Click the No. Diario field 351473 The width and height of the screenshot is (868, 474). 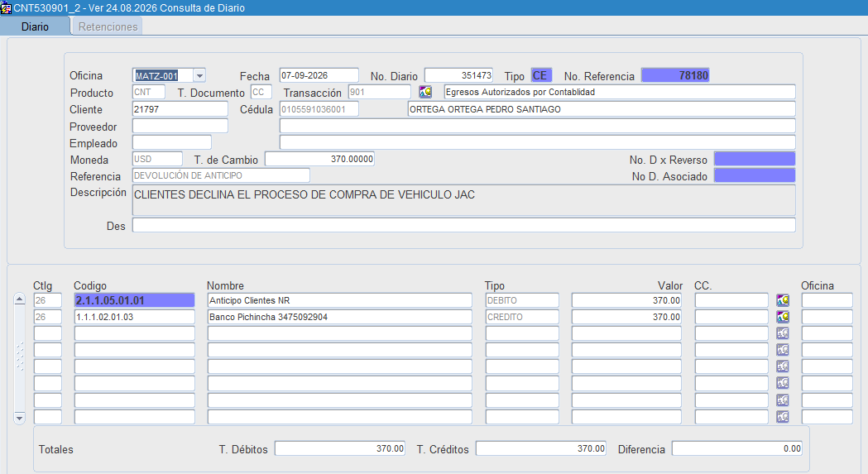459,75
